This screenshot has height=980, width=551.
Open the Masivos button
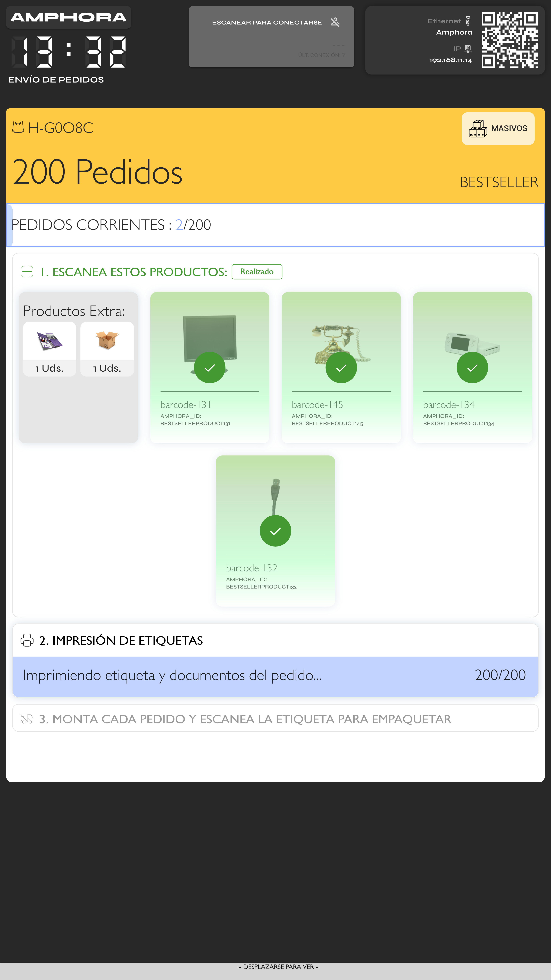[x=498, y=129]
